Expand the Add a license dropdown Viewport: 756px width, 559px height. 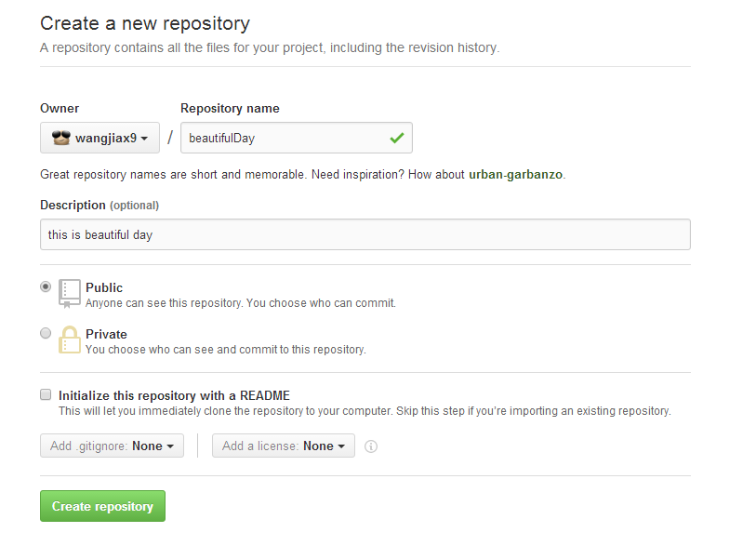click(x=283, y=446)
